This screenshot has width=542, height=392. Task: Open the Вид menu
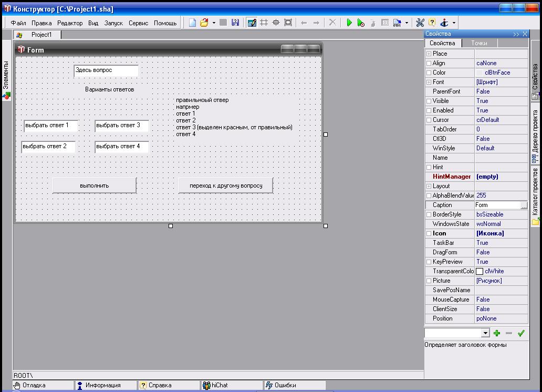[x=93, y=23]
